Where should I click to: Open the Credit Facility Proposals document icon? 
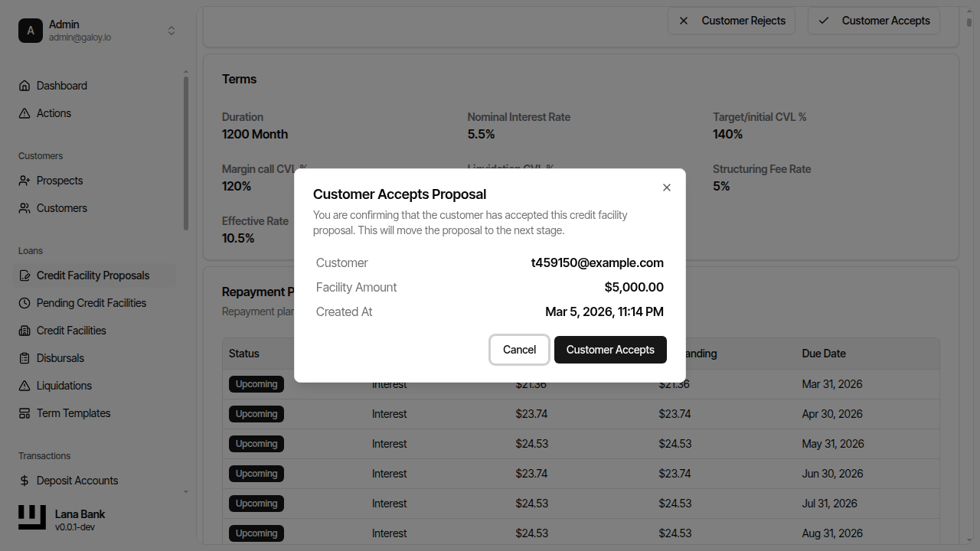pyautogui.click(x=24, y=275)
